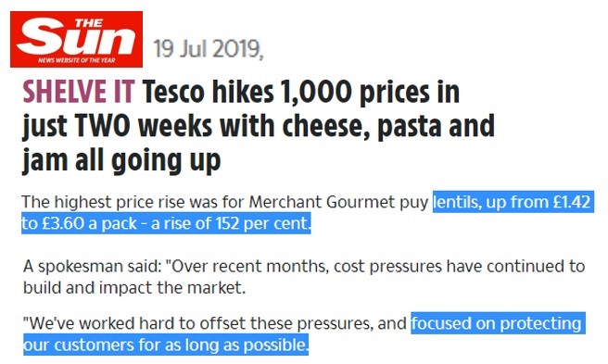Click 'News Website of the Year' tagline
Screen dimensions: 608x364
pos(77,60)
